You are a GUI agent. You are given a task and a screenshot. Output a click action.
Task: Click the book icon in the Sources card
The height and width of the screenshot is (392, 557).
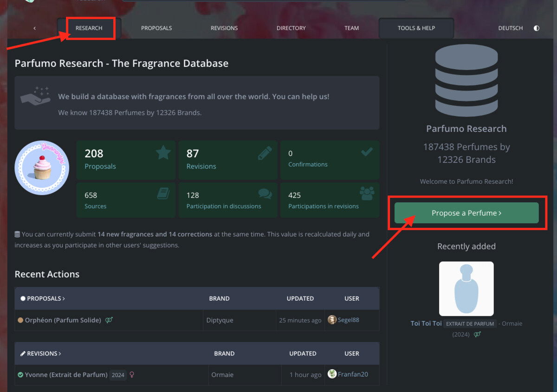163,193
